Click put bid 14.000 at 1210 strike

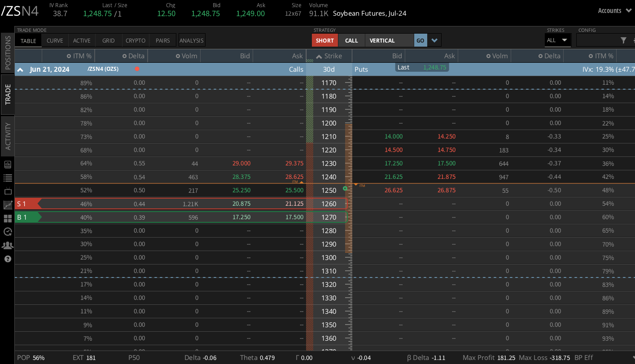coord(394,137)
